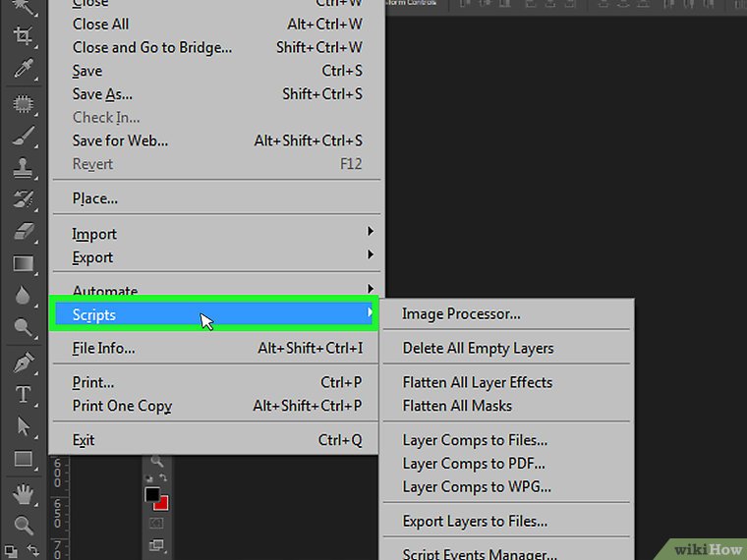Select the Gradient tool
Screen dimensions: 747x560
point(24,263)
